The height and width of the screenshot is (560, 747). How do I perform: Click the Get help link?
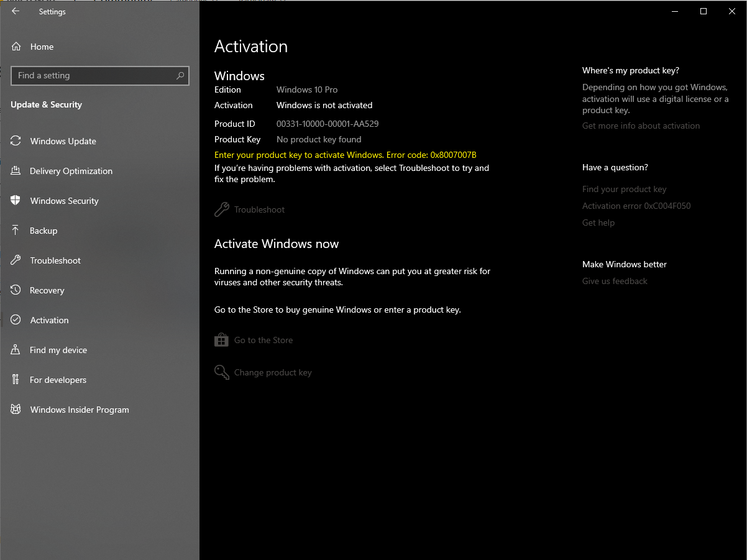click(598, 223)
